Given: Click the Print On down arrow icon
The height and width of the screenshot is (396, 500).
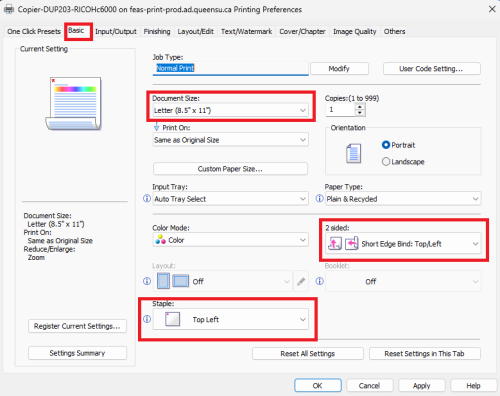Looking at the screenshot, I should [x=157, y=127].
